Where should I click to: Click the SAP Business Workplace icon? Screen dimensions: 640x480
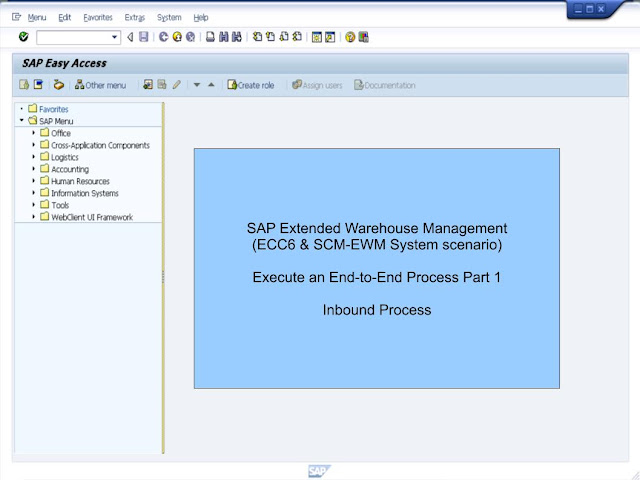pos(59,84)
